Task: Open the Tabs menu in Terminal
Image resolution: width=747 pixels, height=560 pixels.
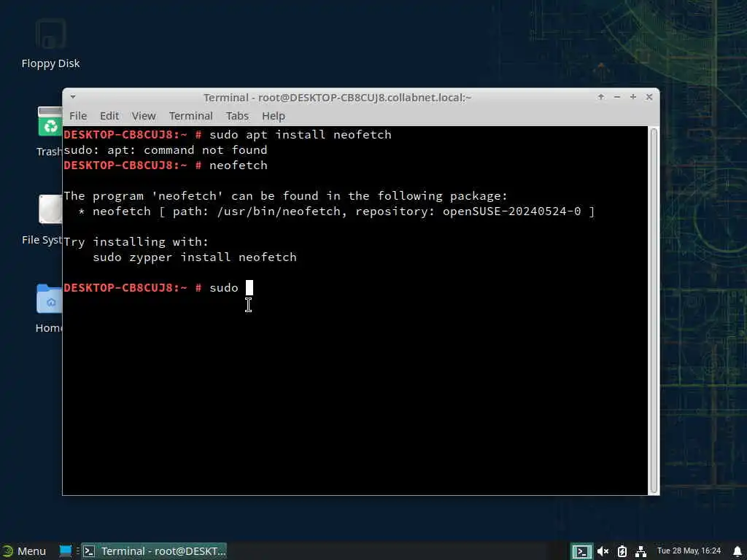Action: tap(237, 116)
